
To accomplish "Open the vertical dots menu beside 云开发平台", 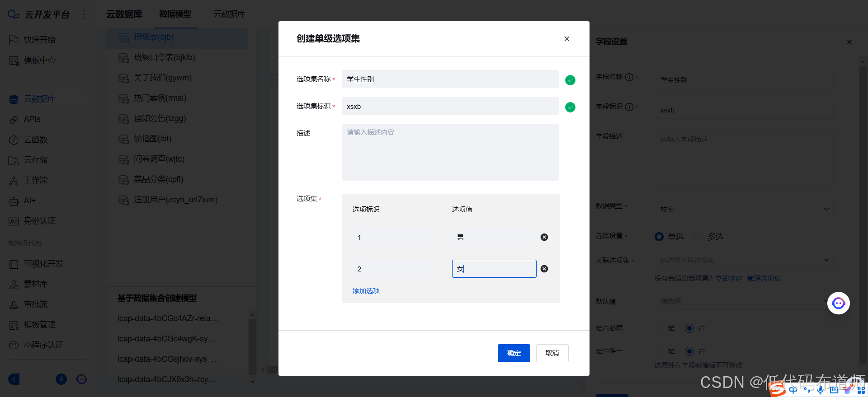I will point(84,14).
